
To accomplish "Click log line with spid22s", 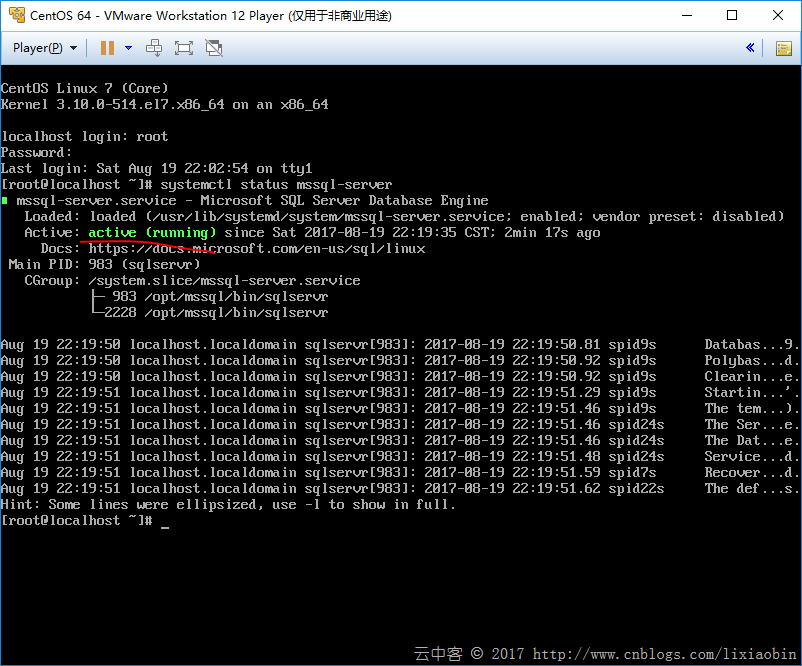I will [x=399, y=489].
